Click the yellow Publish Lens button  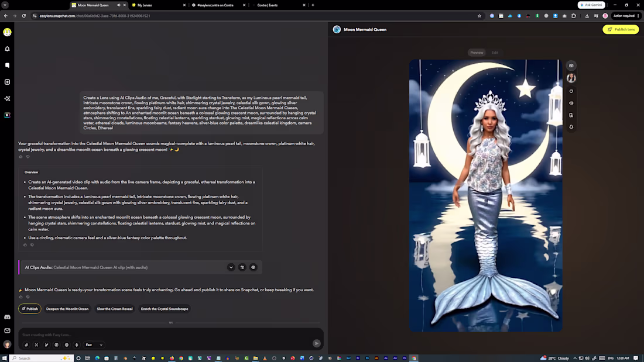[621, 30]
